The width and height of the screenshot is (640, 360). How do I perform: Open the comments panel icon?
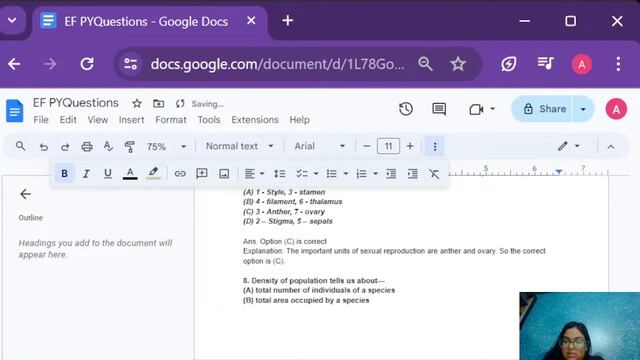pos(439,109)
